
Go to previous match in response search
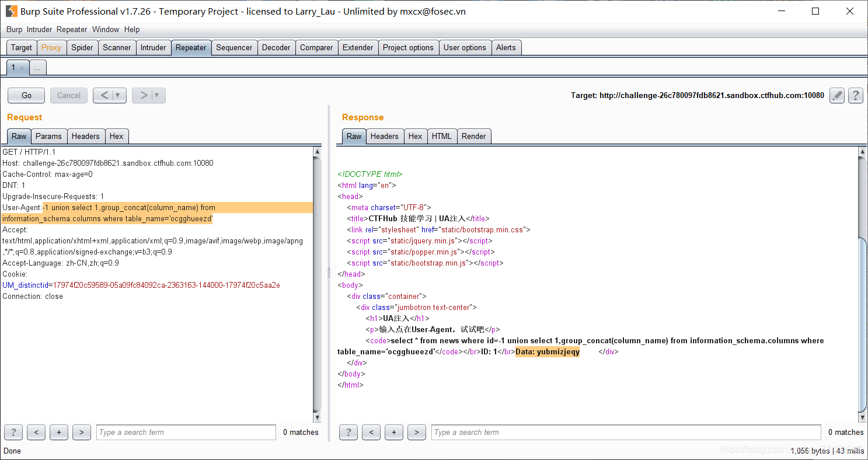pos(371,432)
